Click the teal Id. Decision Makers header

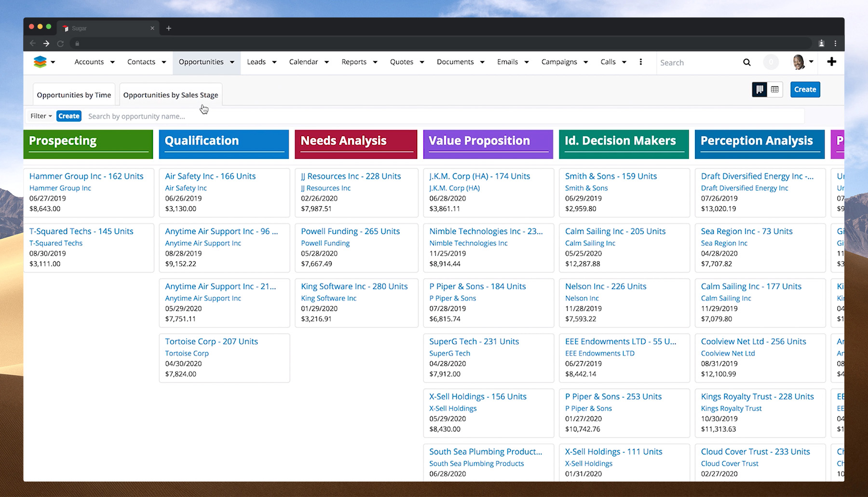(624, 144)
